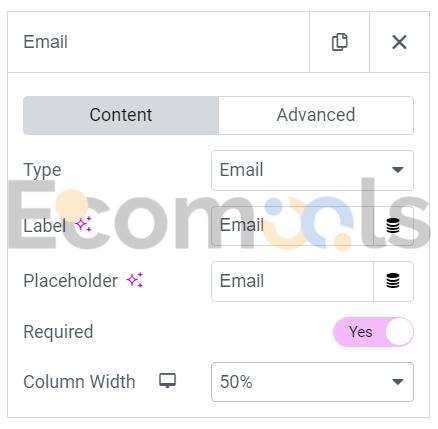Image resolution: width=438 pixels, height=429 pixels.
Task: Click the Column Width dropdown arrow
Action: [x=398, y=382]
